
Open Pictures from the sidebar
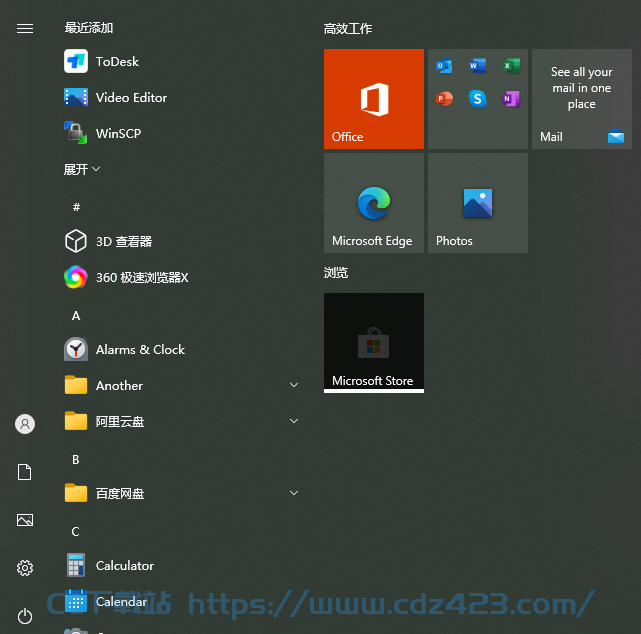pyautogui.click(x=25, y=520)
